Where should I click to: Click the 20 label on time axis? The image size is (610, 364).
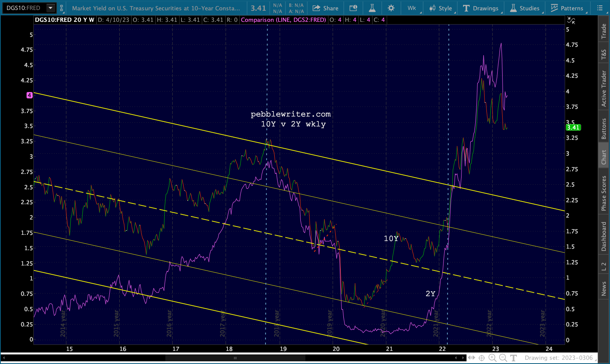tap(336, 349)
